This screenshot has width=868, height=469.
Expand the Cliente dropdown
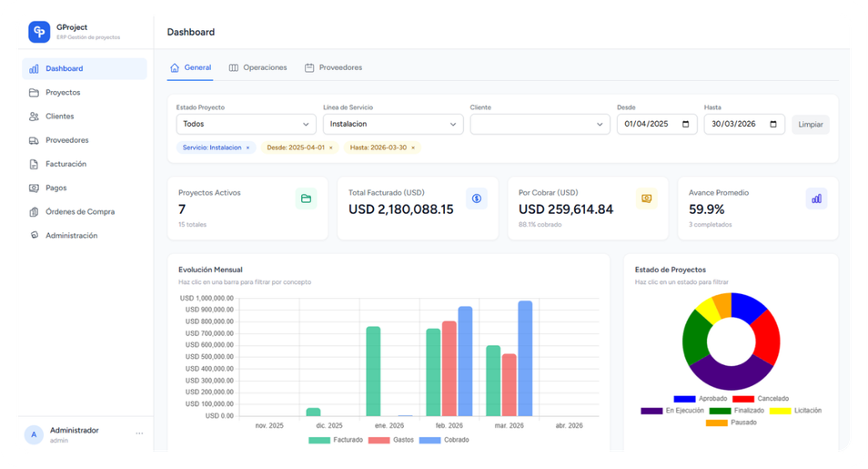(x=539, y=124)
